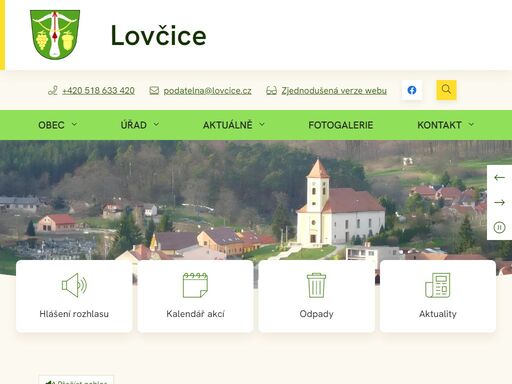Expand the OBEC dropdown chevron
512x384 pixels.
point(74,124)
